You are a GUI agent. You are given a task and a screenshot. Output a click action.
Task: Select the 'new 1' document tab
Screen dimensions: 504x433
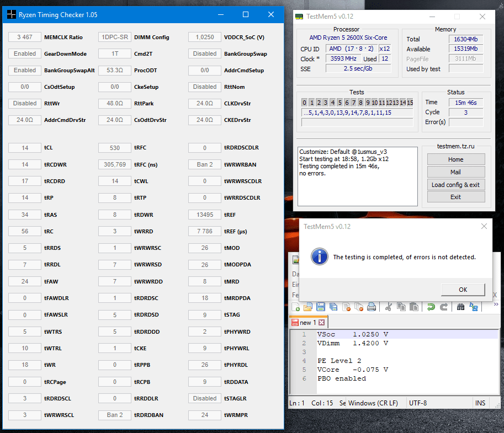click(308, 323)
